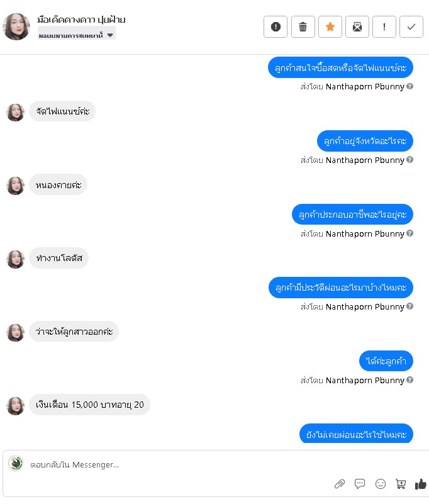429x504 pixels.
Task: Open the emoji picker smiley icon
Action: [x=381, y=483]
